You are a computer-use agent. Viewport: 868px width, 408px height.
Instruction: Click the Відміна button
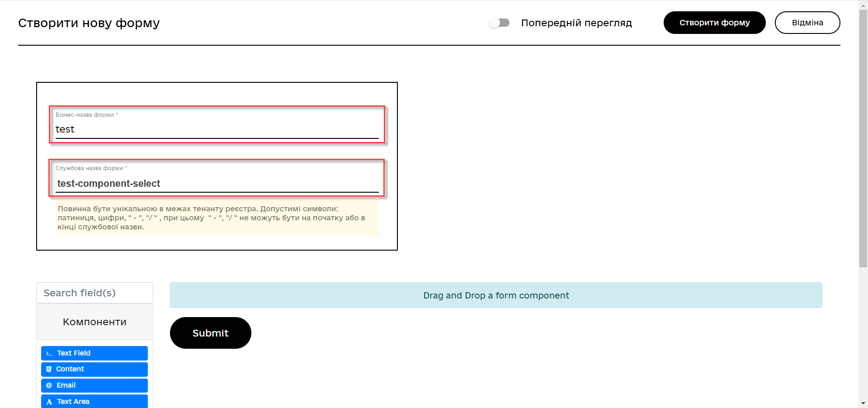(x=807, y=23)
